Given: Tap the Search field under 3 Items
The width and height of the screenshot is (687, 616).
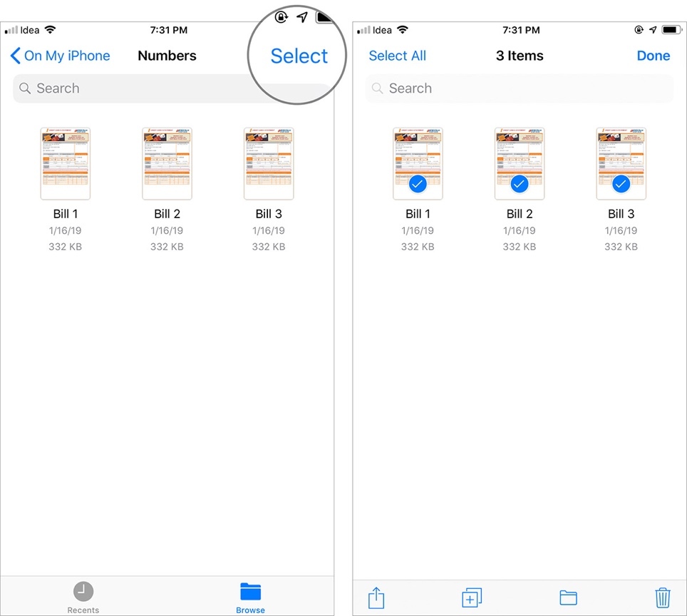Looking at the screenshot, I should tap(519, 88).
